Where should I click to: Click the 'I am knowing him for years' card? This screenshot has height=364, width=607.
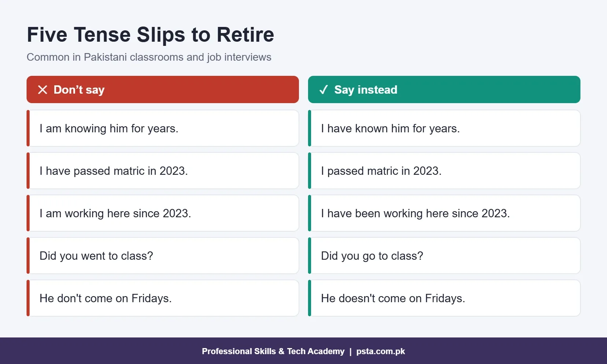pyautogui.click(x=163, y=128)
